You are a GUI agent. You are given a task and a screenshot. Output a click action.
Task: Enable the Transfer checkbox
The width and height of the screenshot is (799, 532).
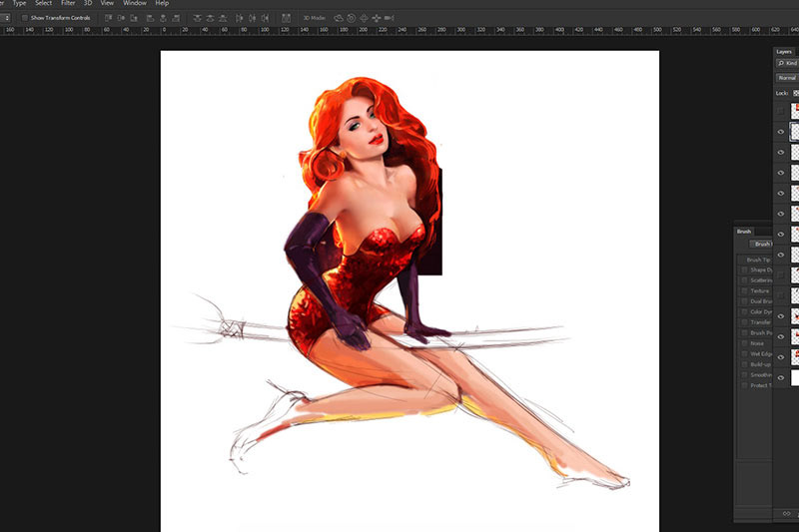pyautogui.click(x=744, y=322)
